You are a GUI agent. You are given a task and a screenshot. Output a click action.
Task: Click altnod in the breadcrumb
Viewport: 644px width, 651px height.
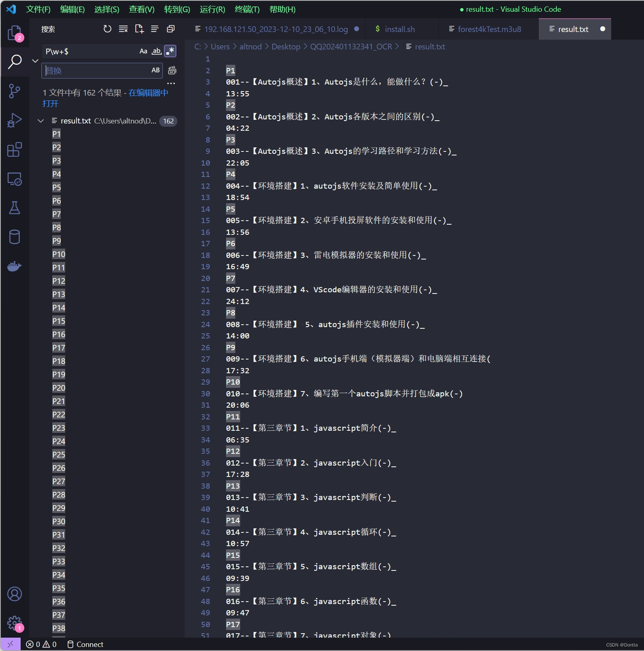250,47
